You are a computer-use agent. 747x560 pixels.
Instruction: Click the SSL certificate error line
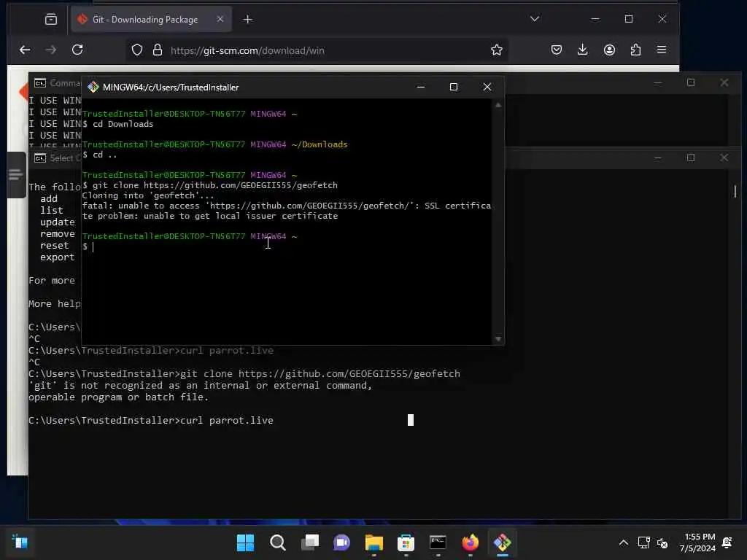(x=286, y=211)
